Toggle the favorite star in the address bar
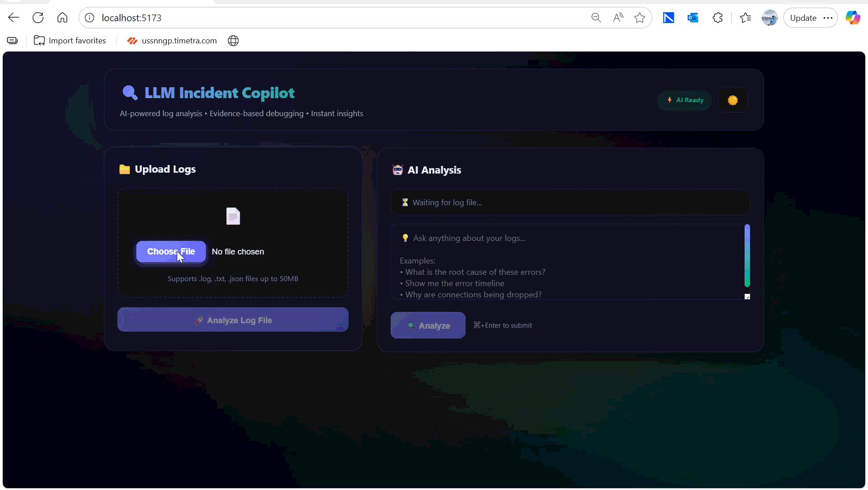Image resolution: width=868 pixels, height=490 pixels. tap(640, 18)
